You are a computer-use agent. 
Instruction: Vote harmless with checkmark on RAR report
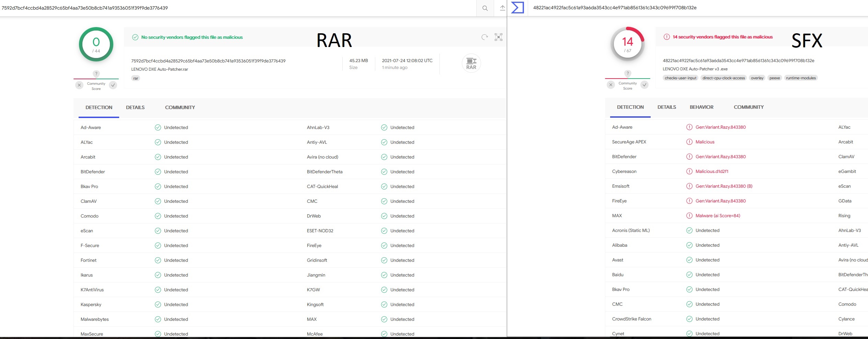pyautogui.click(x=113, y=85)
